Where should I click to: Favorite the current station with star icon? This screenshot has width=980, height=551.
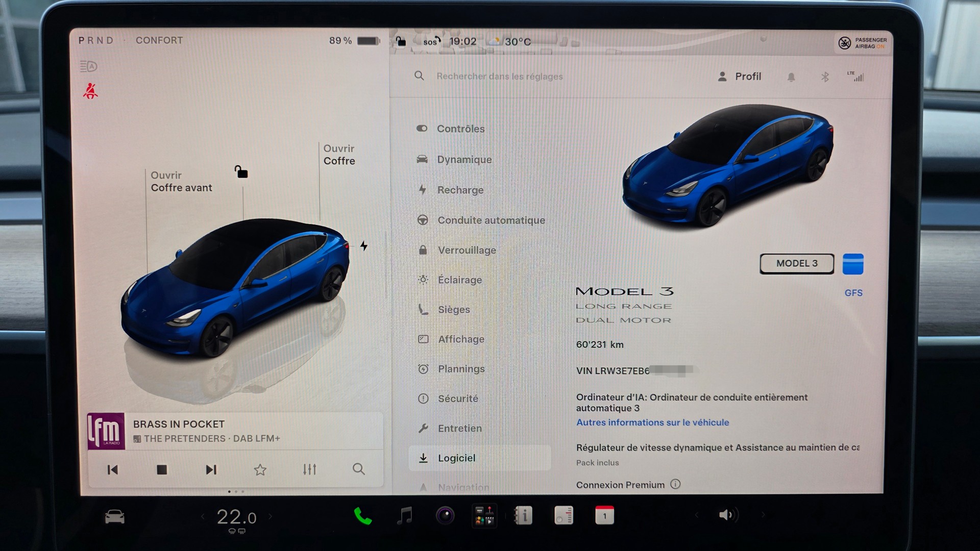(260, 469)
